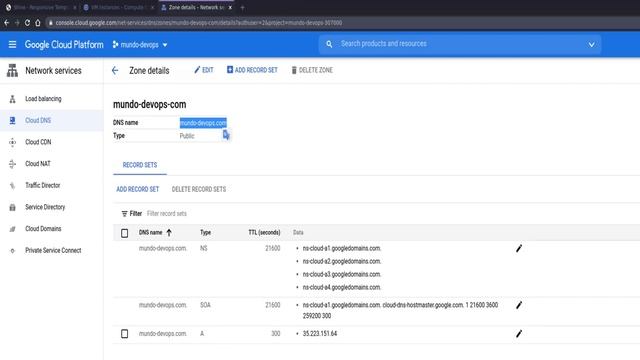Sort by the DNS name column arrow
Screen dimensions: 640x360
pyautogui.click(x=169, y=233)
